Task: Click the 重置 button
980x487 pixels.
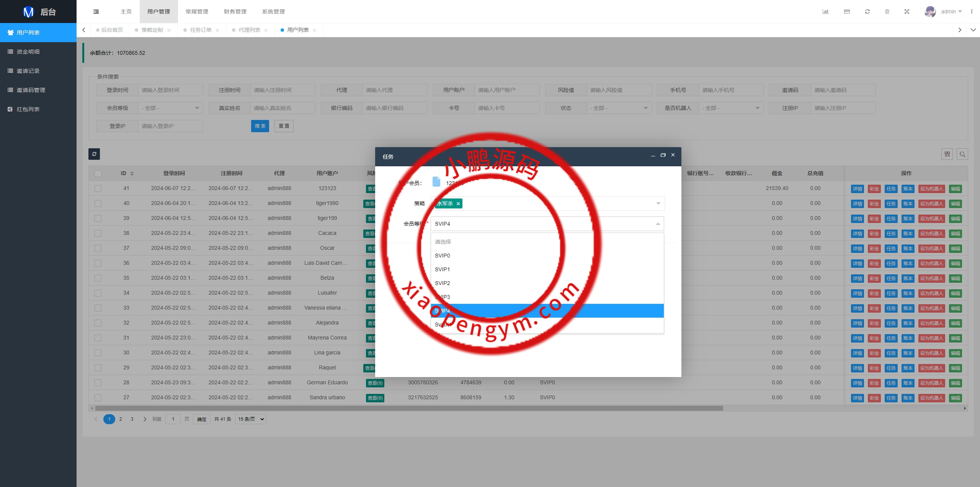Action: pos(284,126)
